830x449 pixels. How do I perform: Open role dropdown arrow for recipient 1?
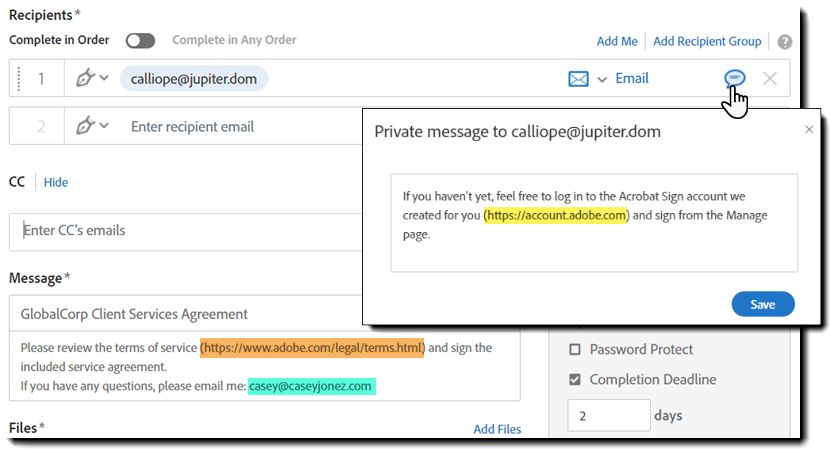104,78
